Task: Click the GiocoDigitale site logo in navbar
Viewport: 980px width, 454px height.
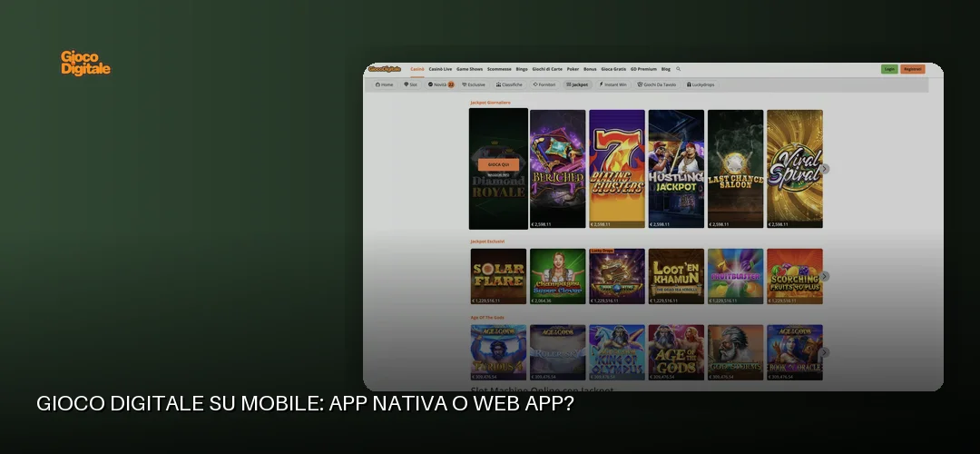Action: click(x=385, y=69)
